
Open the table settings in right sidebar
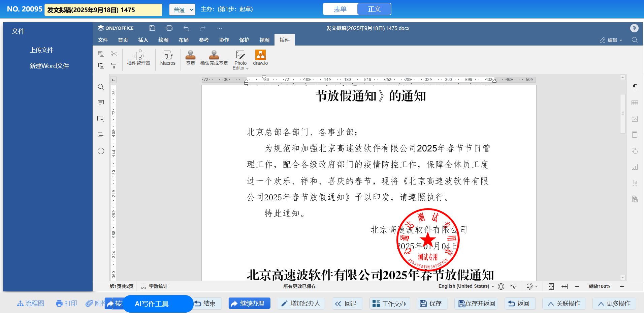click(635, 103)
